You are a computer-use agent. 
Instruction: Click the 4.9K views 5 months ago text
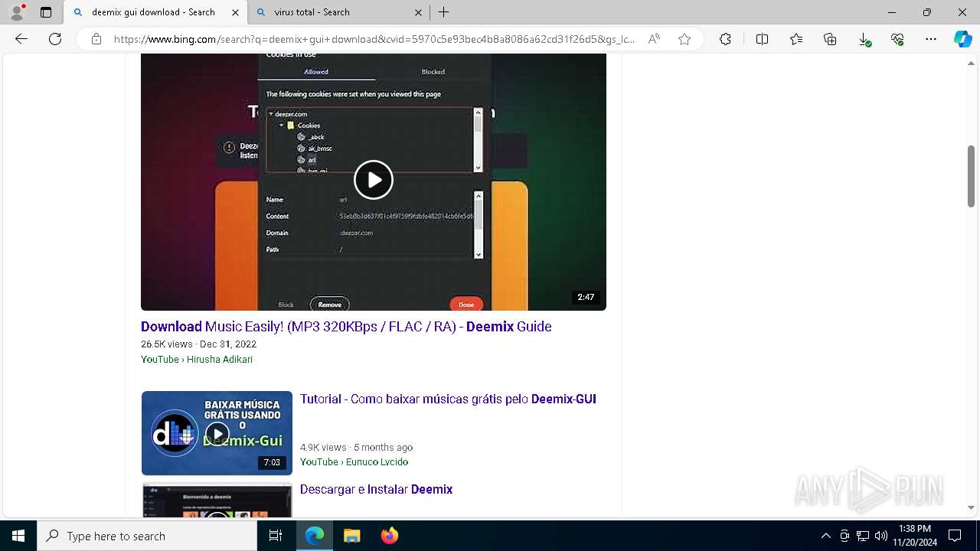[x=356, y=448]
